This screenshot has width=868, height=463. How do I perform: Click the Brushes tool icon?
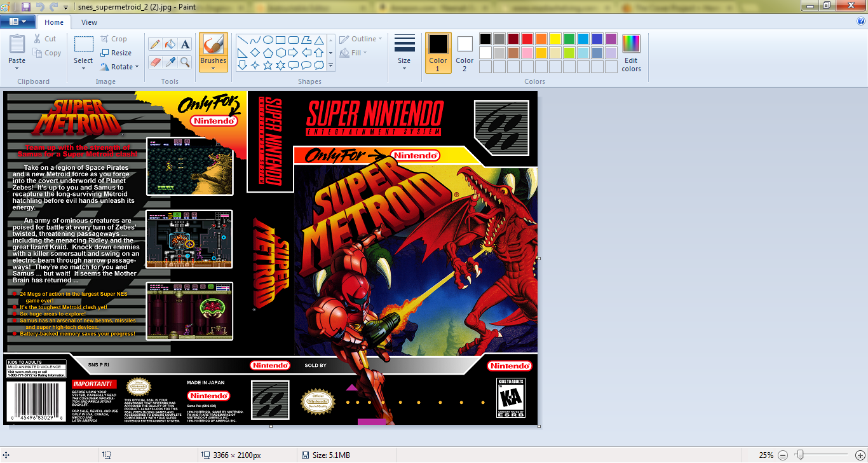click(213, 45)
